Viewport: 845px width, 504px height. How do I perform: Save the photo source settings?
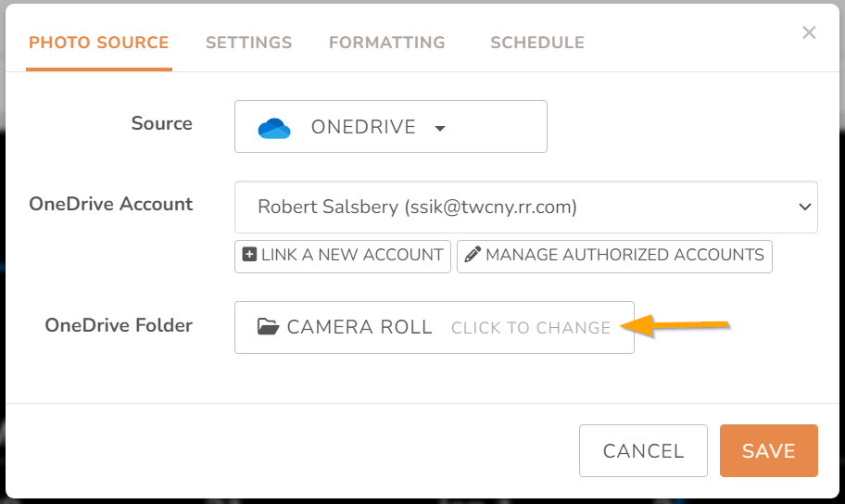[x=769, y=450]
